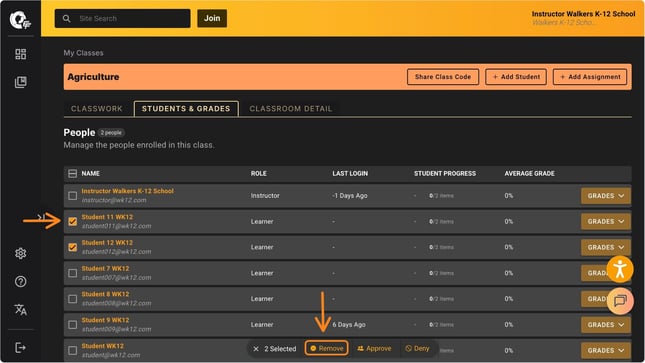Focus the Site Search field

coord(123,19)
